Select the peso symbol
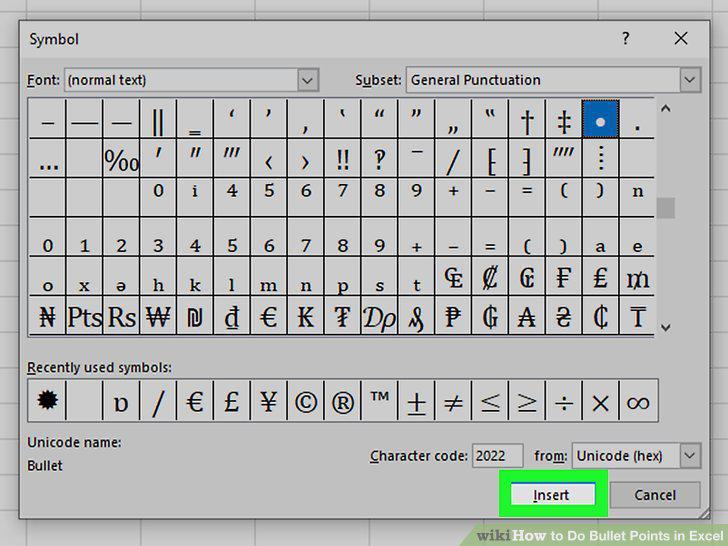This screenshot has width=728, height=546. click(x=453, y=317)
